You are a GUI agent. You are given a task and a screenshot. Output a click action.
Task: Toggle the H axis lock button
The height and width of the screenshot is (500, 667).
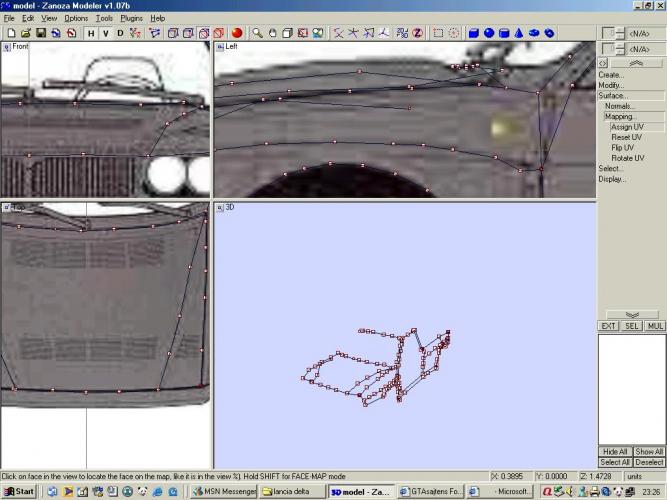tap(91, 33)
